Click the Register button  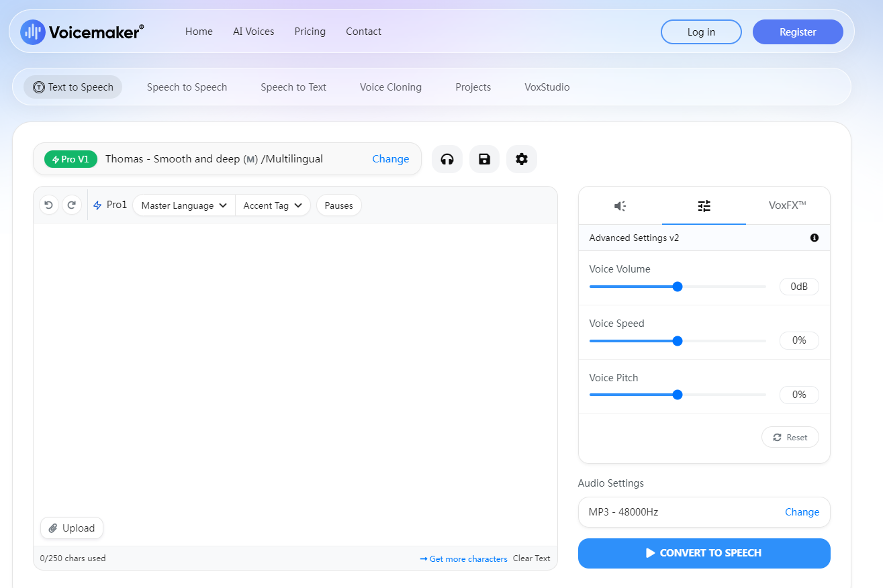(798, 32)
